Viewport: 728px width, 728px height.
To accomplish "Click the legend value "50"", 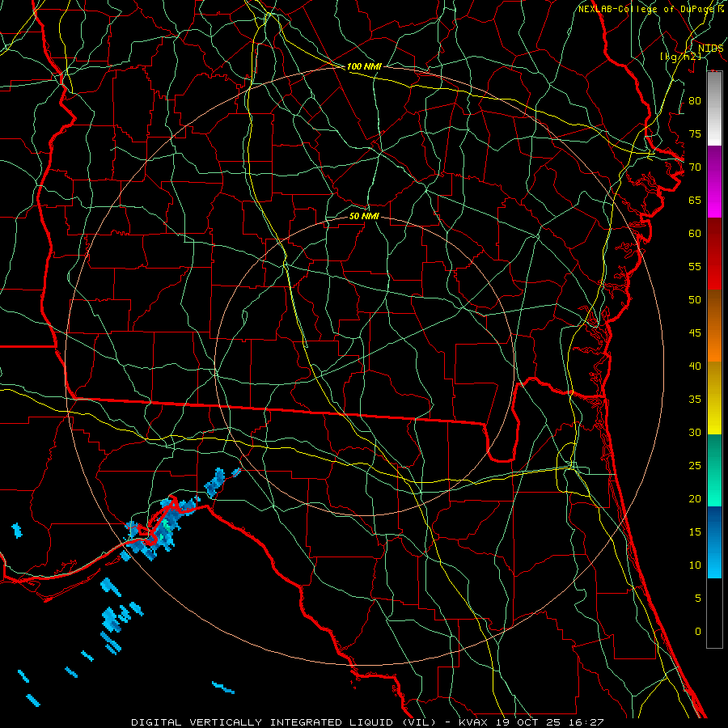I will point(695,299).
